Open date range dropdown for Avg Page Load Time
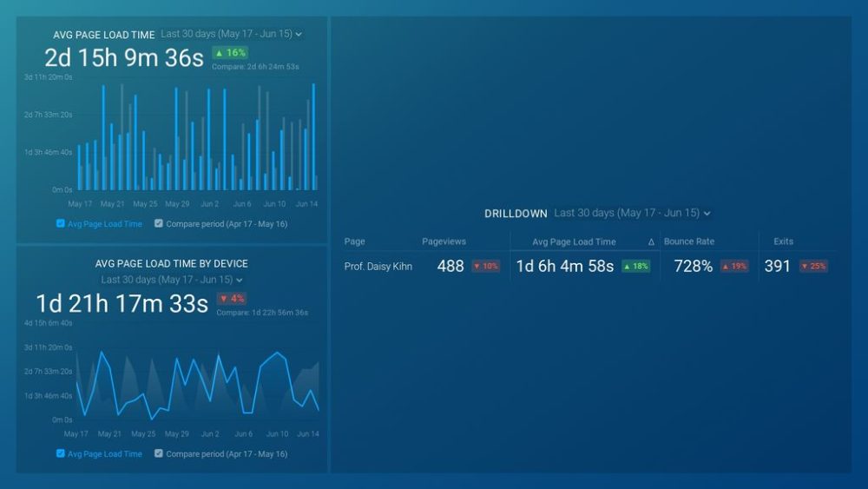The height and width of the screenshot is (489, 868). pyautogui.click(x=231, y=35)
